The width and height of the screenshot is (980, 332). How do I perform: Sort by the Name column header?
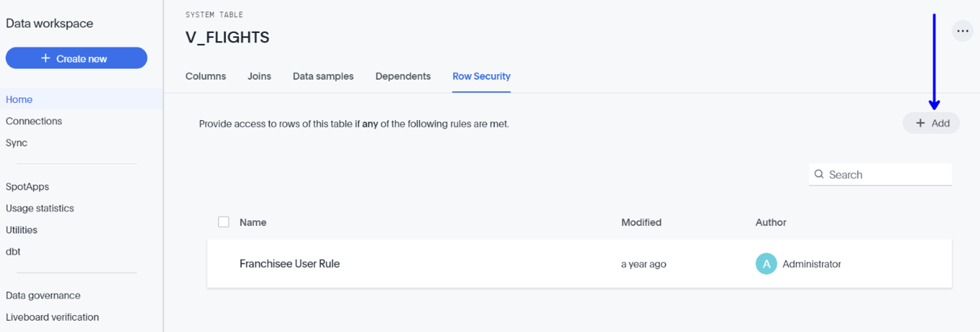tap(253, 222)
